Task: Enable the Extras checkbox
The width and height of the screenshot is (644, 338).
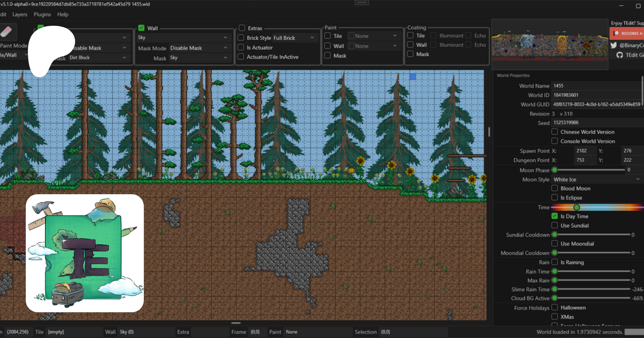Action: [x=242, y=28]
